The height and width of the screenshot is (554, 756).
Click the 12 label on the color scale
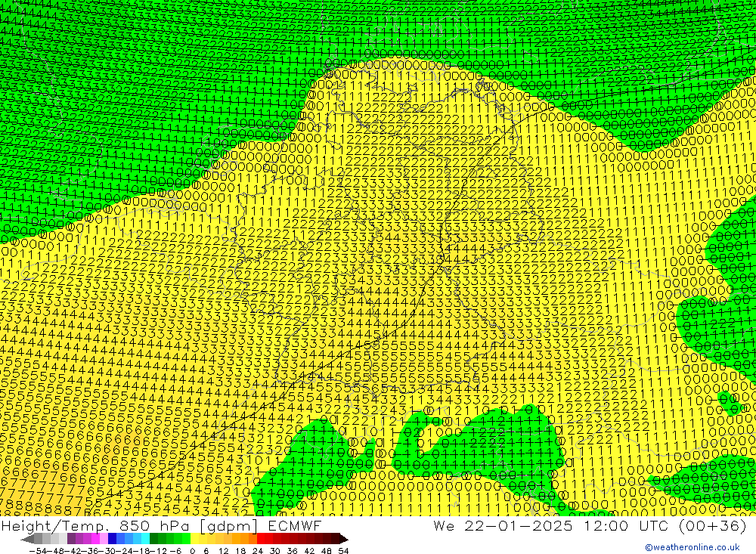click(224, 551)
